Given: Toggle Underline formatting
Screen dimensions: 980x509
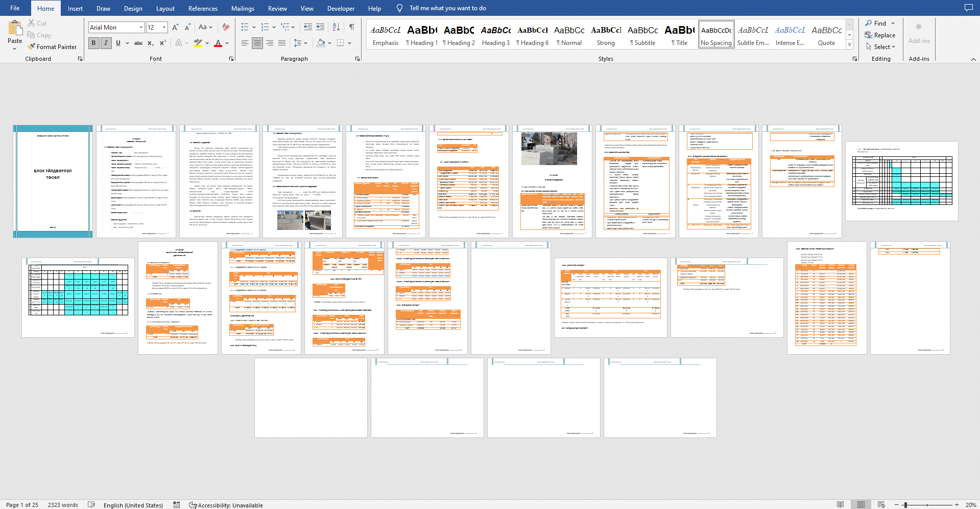Looking at the screenshot, I should tap(118, 43).
